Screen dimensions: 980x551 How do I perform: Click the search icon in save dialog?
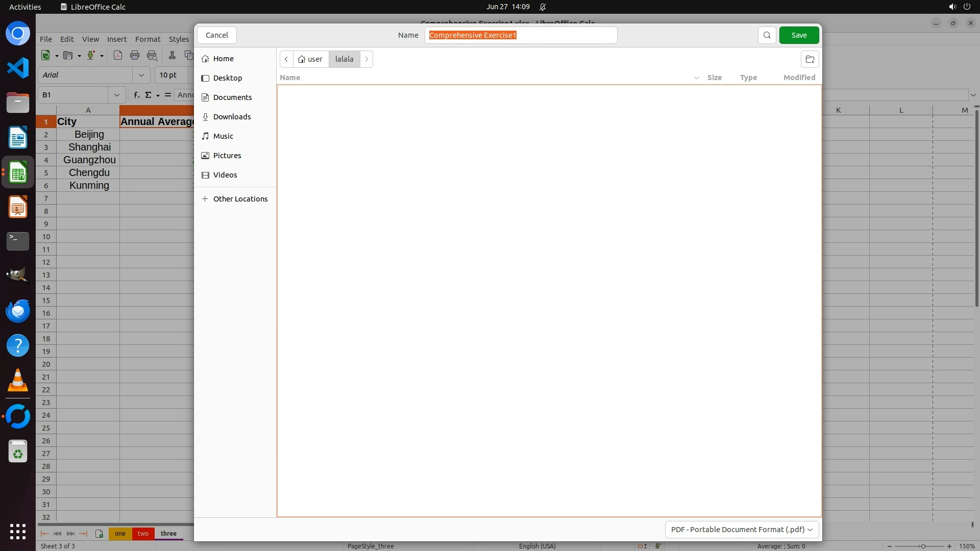click(x=767, y=35)
